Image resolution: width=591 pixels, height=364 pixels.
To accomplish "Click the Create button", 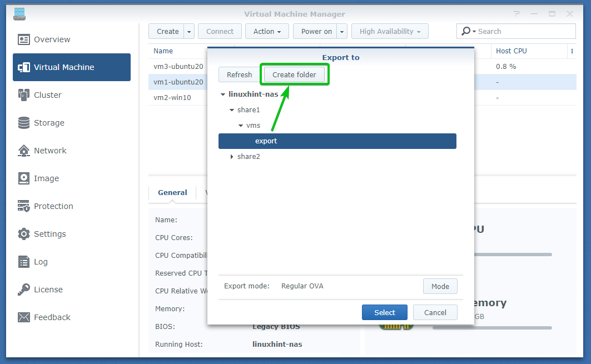I will [x=167, y=31].
